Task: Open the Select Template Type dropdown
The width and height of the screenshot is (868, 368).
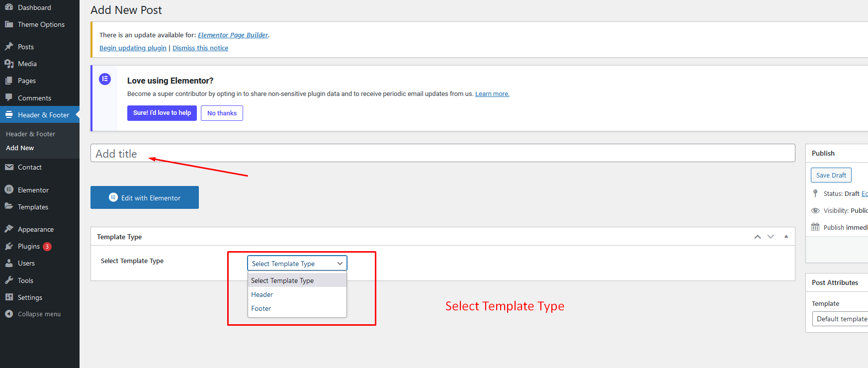Action: (297, 264)
